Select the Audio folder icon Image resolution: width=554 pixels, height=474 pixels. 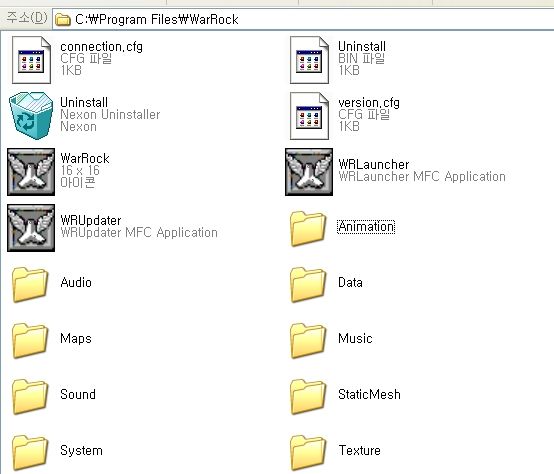click(30, 284)
